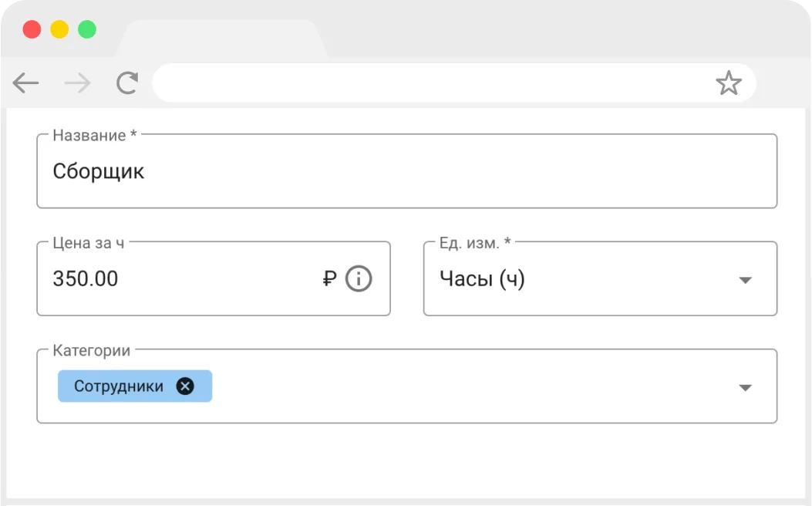Click the red close window button

pos(32,29)
